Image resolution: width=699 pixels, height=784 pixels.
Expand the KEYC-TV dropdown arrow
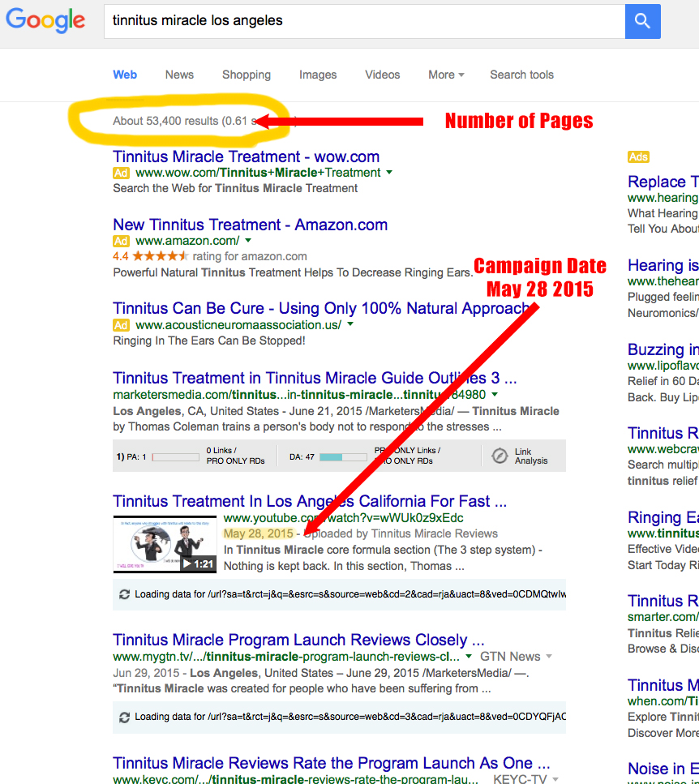pos(555,779)
